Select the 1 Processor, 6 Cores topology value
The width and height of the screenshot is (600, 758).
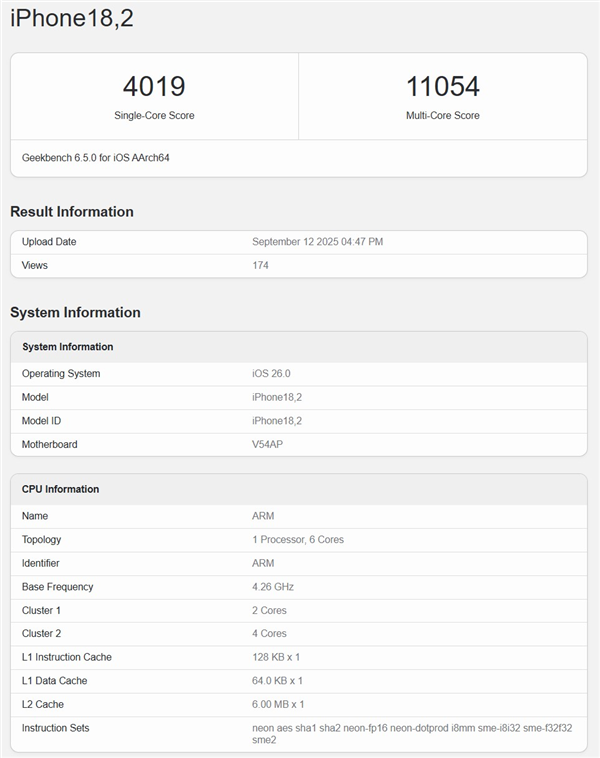pos(298,540)
